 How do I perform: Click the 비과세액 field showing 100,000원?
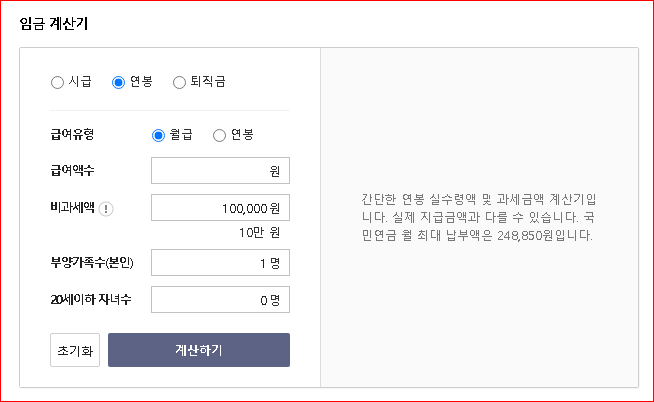[x=220, y=208]
